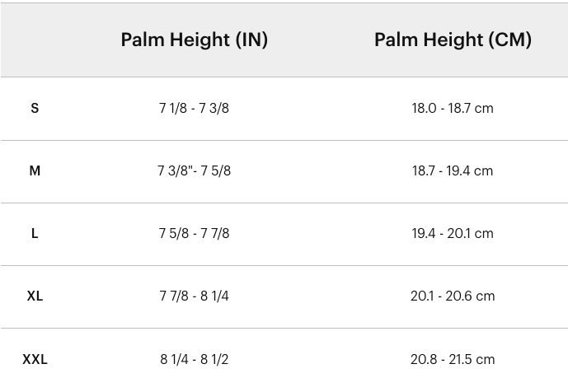Click the 20.1 - 20.6 cm value
568x392 pixels.
point(453,296)
